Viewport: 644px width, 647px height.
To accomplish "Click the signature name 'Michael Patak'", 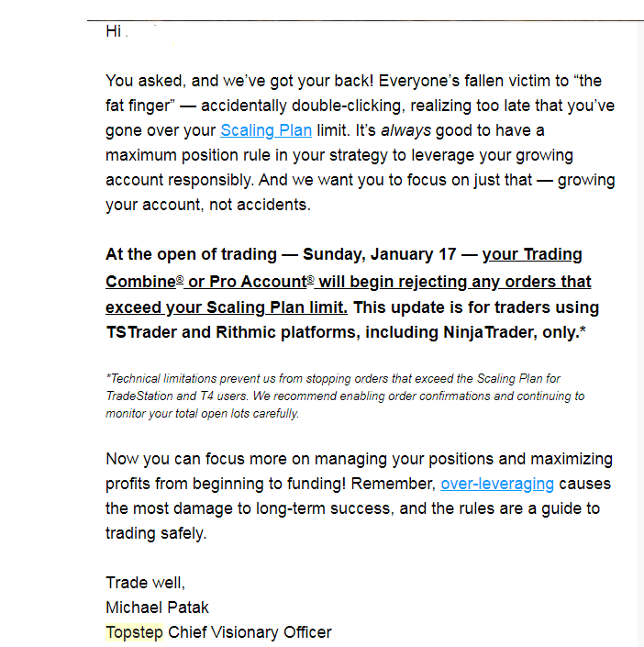I will click(157, 608).
